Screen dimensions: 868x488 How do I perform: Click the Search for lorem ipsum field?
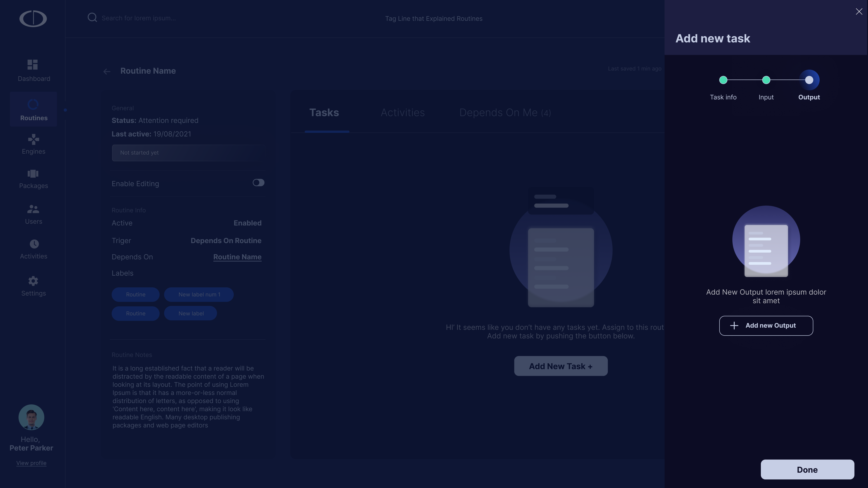click(139, 18)
